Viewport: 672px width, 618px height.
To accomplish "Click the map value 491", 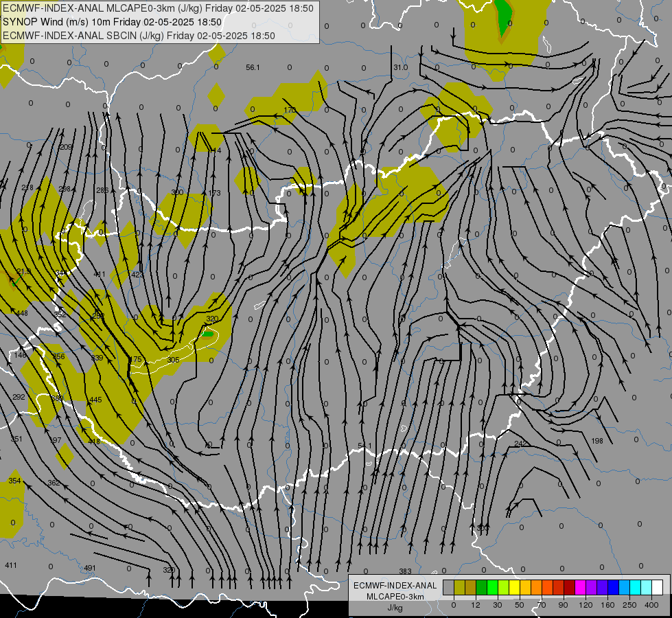I will point(89,568).
